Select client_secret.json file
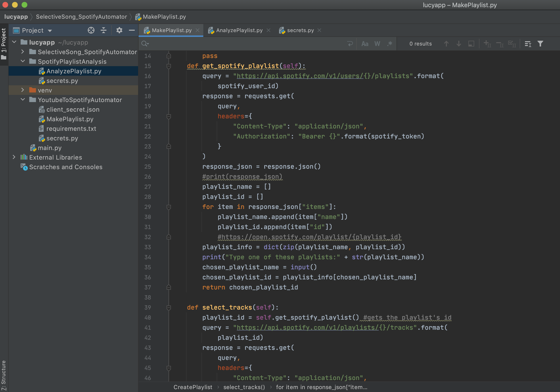Screen dimensions: 560x392 (73, 109)
